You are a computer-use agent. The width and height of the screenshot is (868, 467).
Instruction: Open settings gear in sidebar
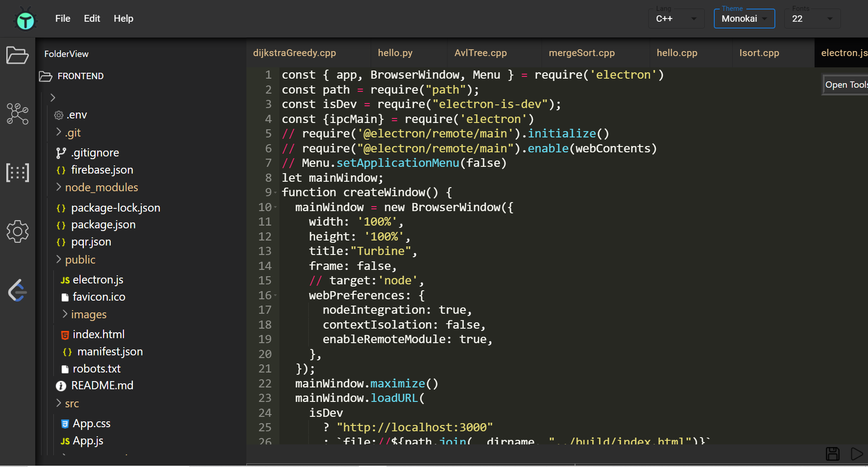click(x=18, y=231)
